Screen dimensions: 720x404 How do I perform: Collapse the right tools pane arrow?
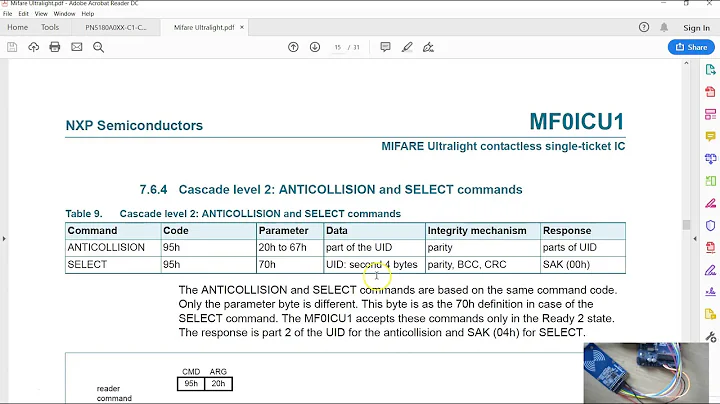695,238
